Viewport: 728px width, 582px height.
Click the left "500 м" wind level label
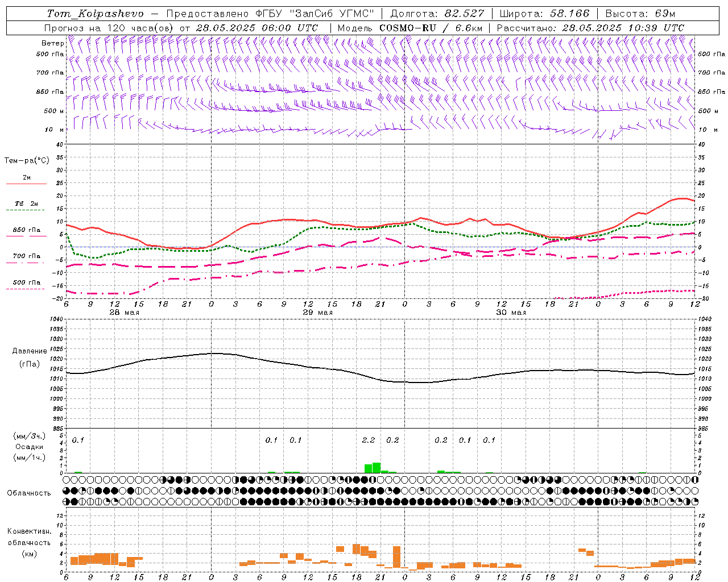pos(54,111)
